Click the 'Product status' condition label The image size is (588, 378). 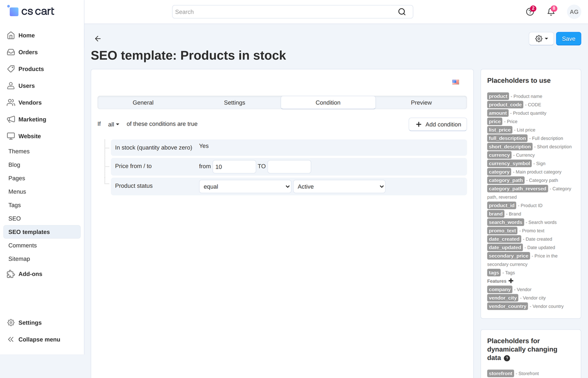(x=134, y=186)
